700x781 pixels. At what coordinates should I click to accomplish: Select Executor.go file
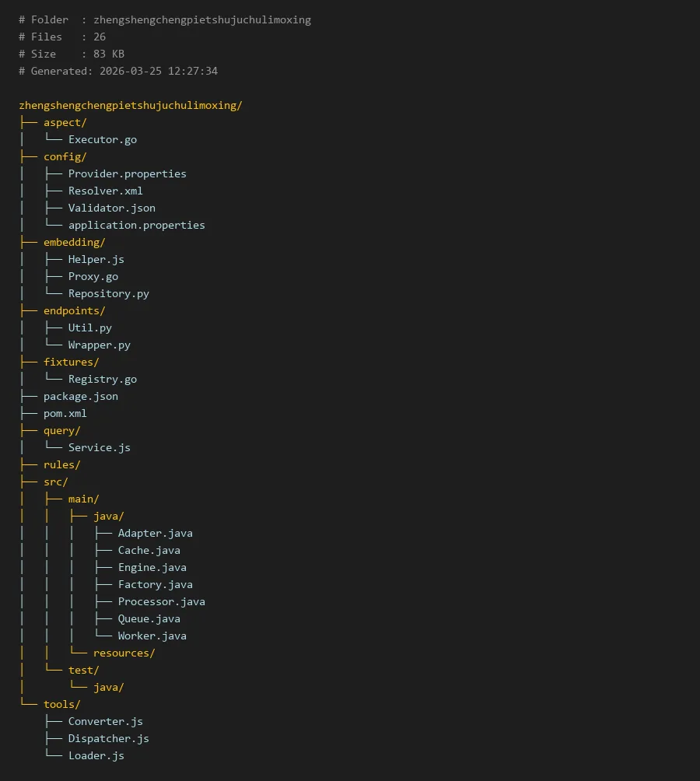tap(102, 139)
